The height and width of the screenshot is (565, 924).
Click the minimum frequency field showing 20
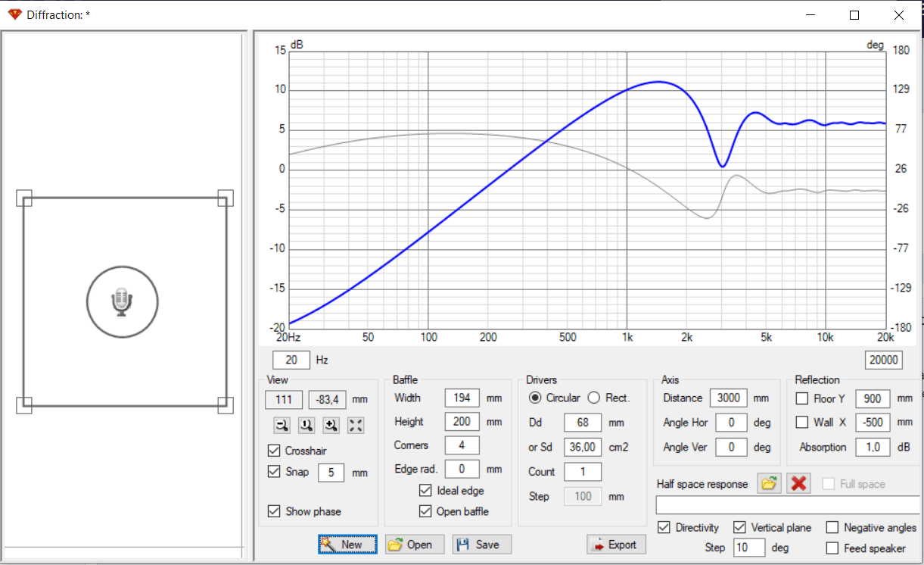pyautogui.click(x=291, y=360)
